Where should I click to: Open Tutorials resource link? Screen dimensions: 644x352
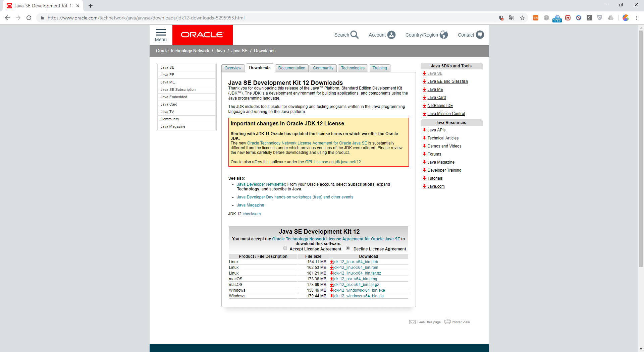(435, 178)
